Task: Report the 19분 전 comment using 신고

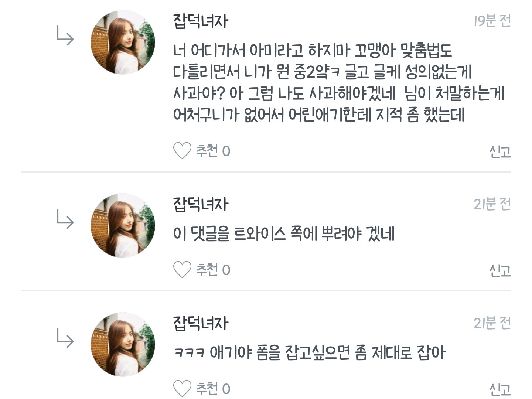Action: (x=500, y=151)
